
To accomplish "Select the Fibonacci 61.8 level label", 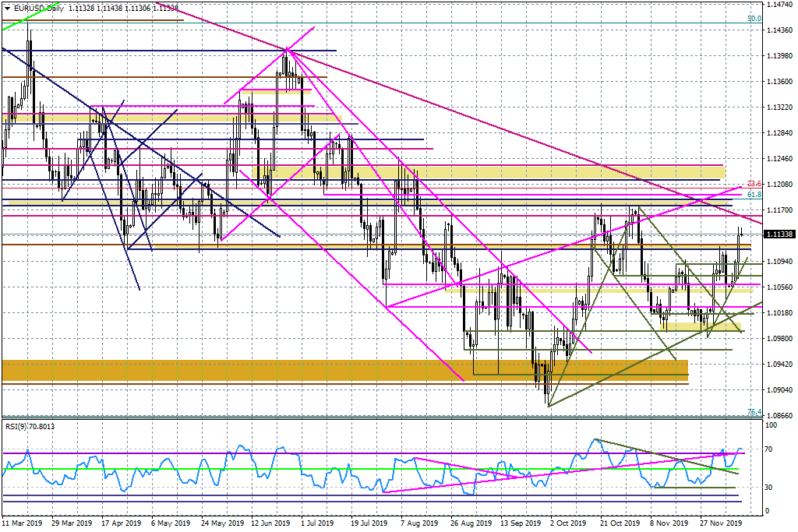I will (x=754, y=195).
